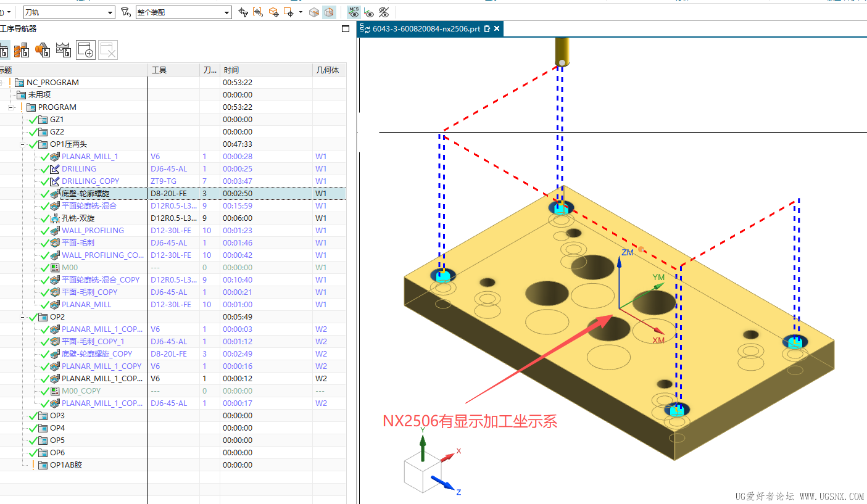
Task: Toggle the highlighted orange wireframe cube button
Action: [x=330, y=12]
